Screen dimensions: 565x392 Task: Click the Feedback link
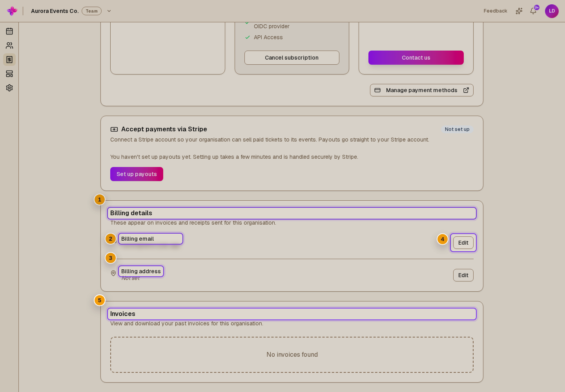[495, 11]
